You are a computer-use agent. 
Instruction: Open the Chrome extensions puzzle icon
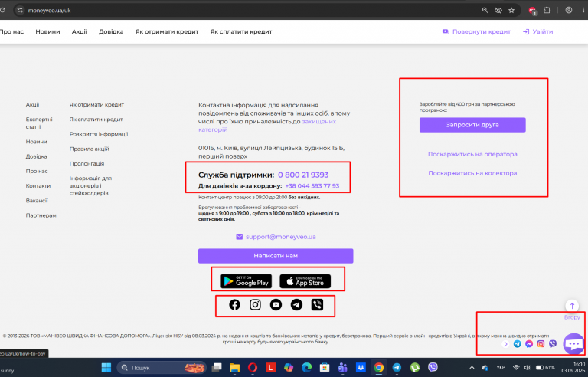tap(547, 11)
